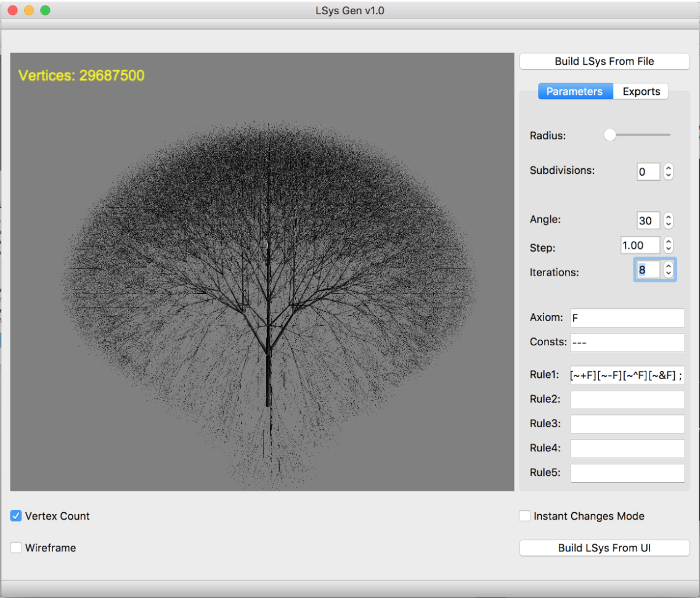Screen dimensions: 700x598
Task: Select the empty Rule2 field
Action: point(627,399)
